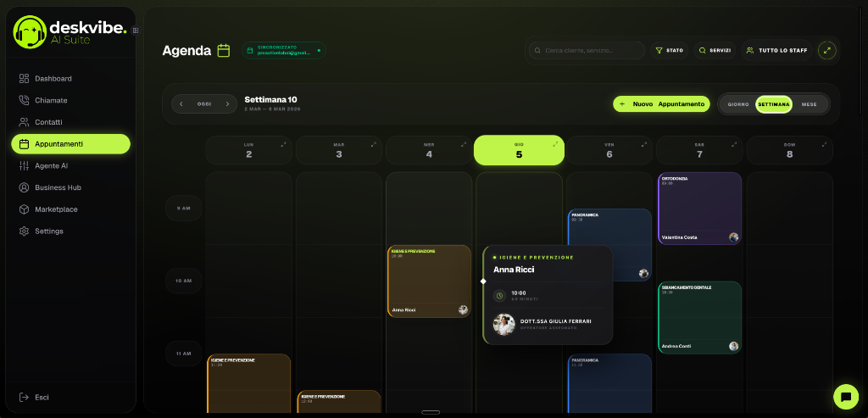Open the chat bubble widget
The width and height of the screenshot is (868, 418).
[845, 396]
